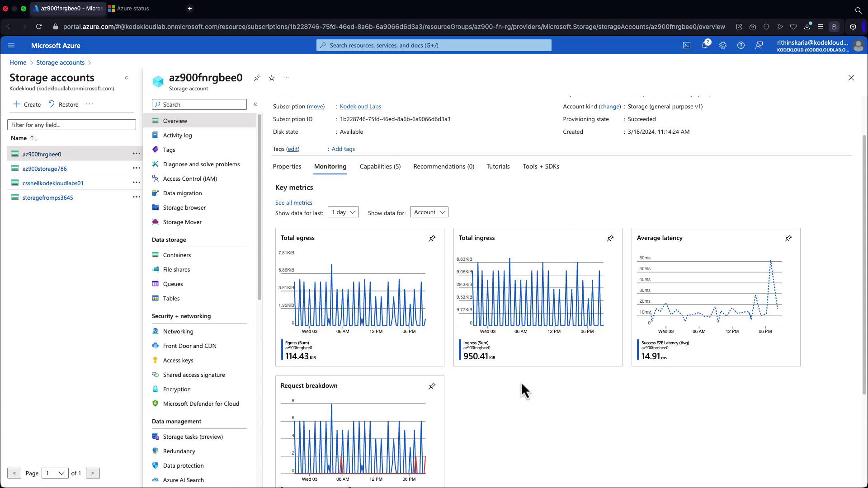Click the See all metrics link

tap(294, 202)
